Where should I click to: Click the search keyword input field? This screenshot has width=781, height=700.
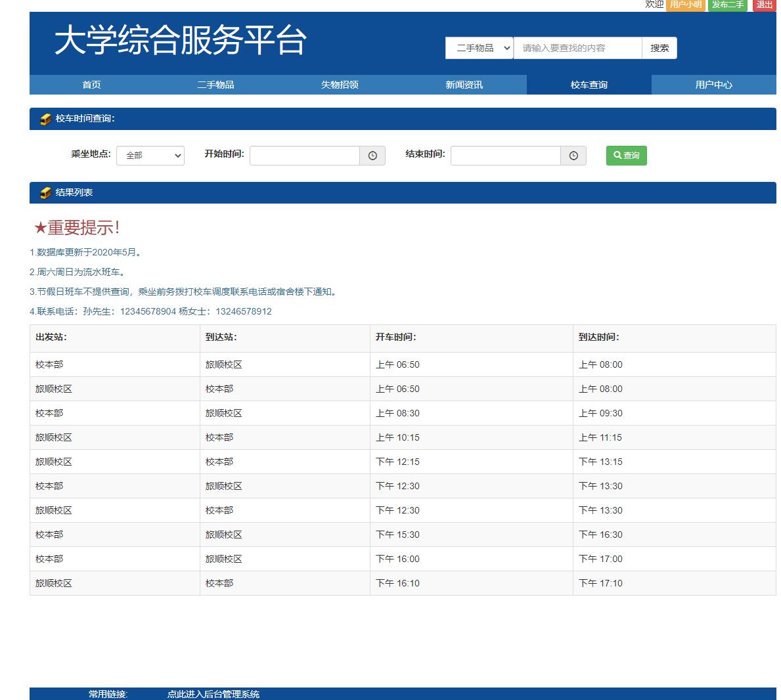click(578, 47)
